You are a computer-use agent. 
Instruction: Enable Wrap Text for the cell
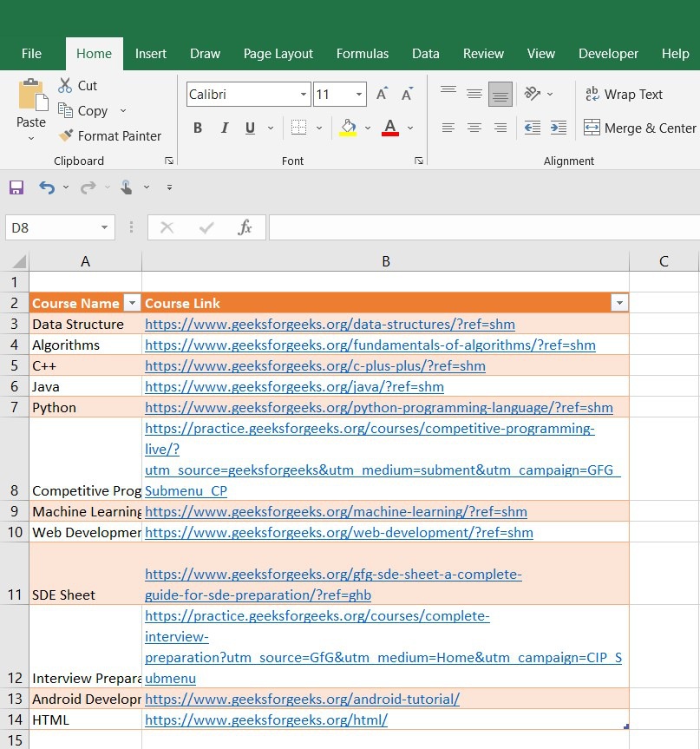(x=623, y=95)
